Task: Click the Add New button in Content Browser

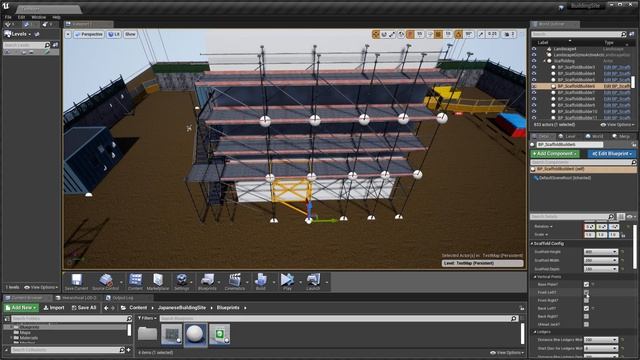Action: point(21,308)
